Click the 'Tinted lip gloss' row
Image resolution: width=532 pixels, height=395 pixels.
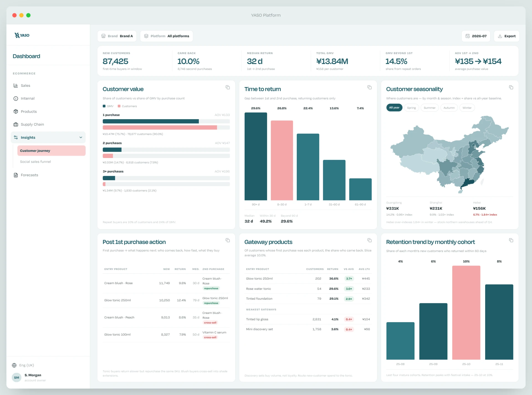pos(308,319)
